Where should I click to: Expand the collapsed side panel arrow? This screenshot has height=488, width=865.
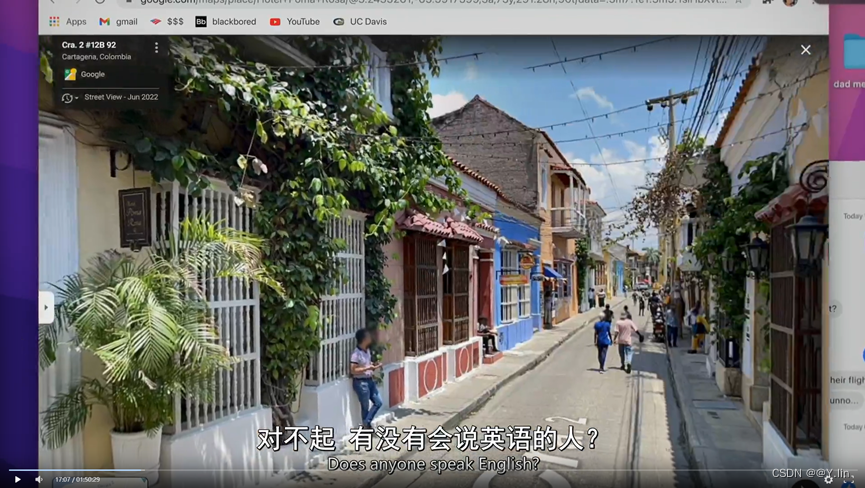(x=46, y=307)
